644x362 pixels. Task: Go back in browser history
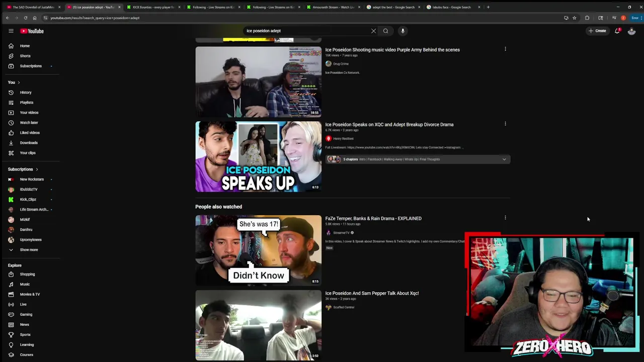7,18
